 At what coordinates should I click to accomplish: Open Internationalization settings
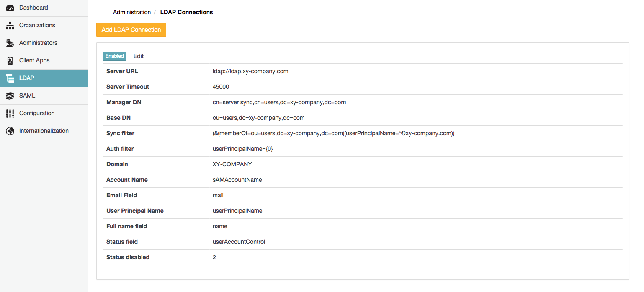44,131
